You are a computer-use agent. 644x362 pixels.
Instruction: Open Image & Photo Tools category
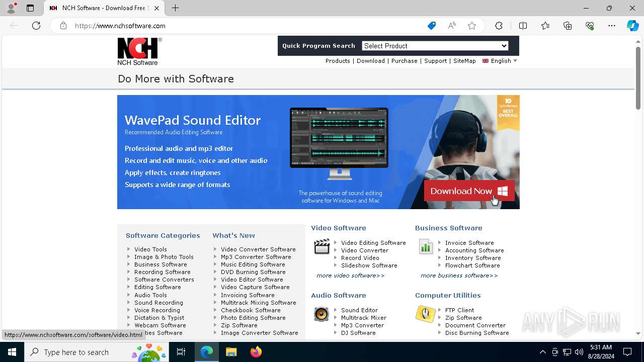(x=164, y=257)
